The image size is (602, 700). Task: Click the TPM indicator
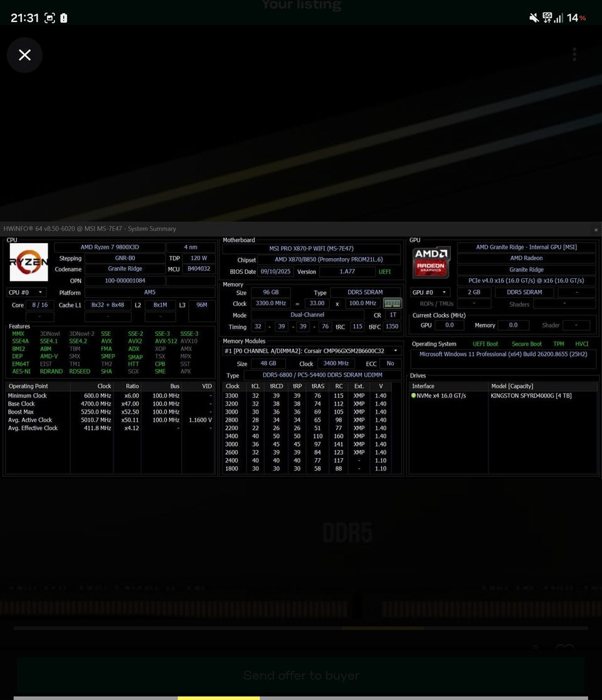coord(559,344)
